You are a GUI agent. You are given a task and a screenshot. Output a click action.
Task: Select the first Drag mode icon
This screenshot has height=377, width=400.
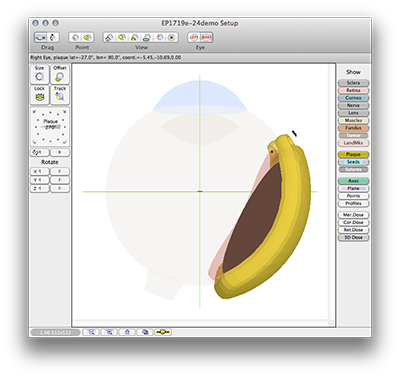point(41,37)
